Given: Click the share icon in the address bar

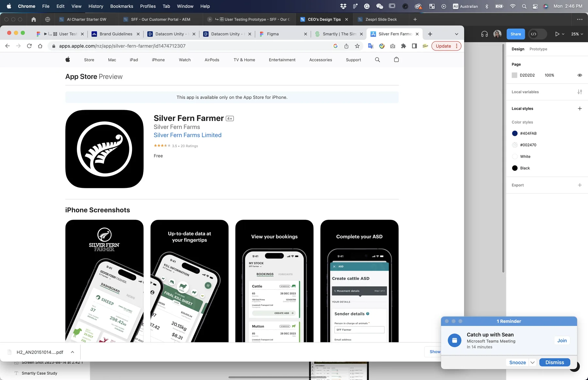Looking at the screenshot, I should pos(346,46).
